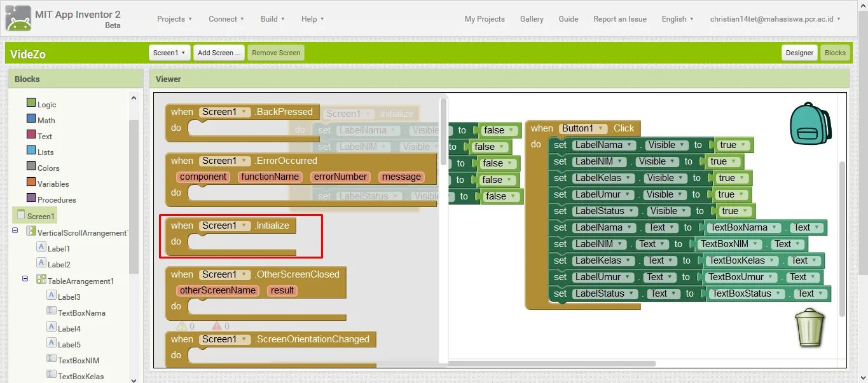Open the English language dropdown

coord(678,19)
